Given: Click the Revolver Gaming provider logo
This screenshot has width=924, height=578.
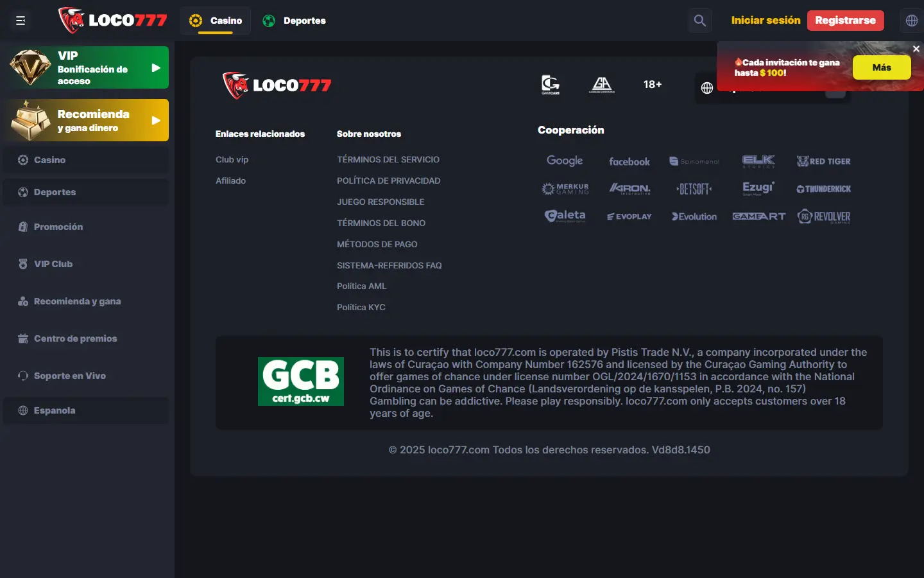Looking at the screenshot, I should coord(824,216).
